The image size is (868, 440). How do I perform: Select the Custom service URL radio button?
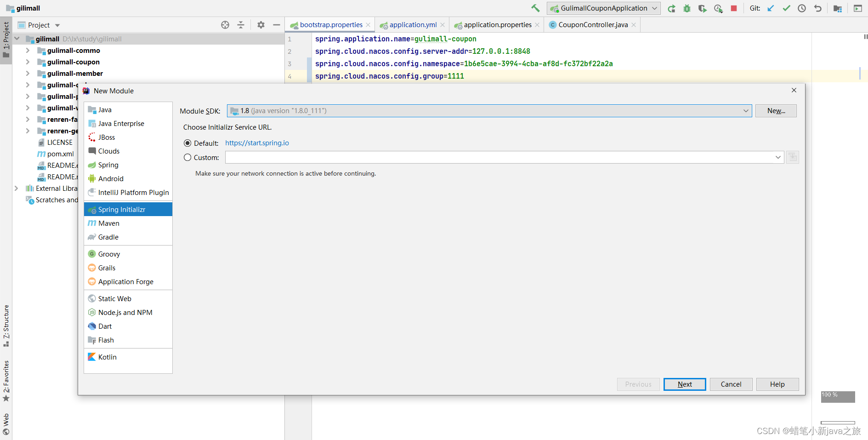coord(187,157)
